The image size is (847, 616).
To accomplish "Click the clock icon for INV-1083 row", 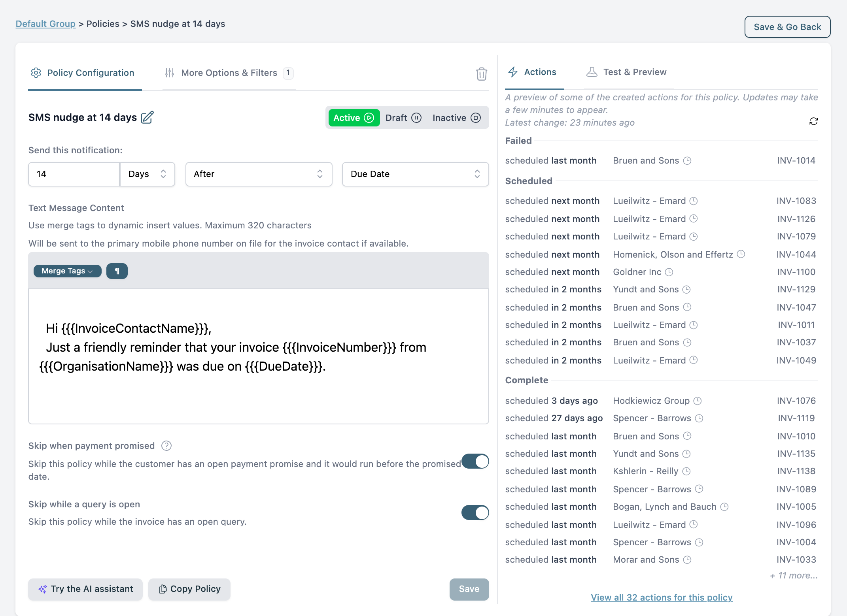I will coord(694,201).
